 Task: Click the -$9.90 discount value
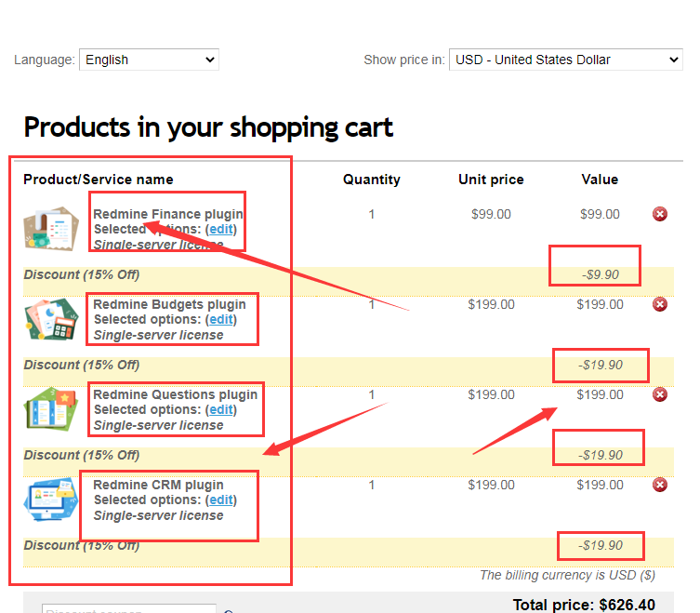pyautogui.click(x=600, y=274)
